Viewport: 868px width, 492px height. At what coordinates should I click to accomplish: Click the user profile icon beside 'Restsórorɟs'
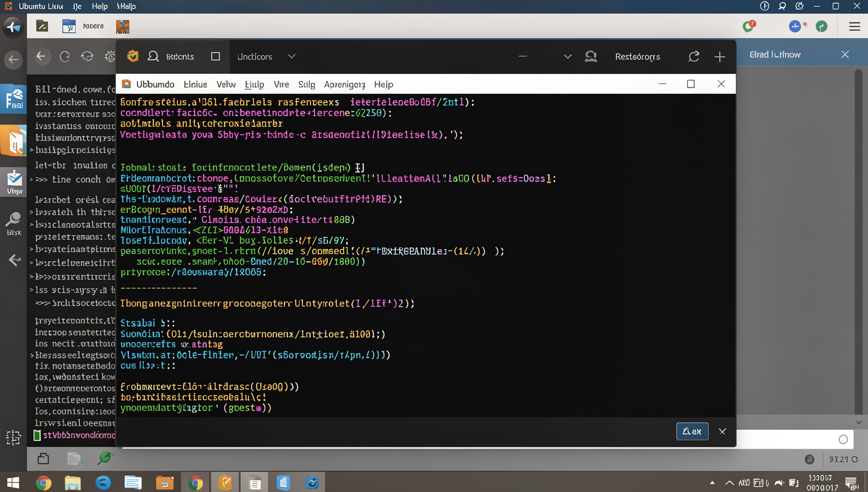591,56
